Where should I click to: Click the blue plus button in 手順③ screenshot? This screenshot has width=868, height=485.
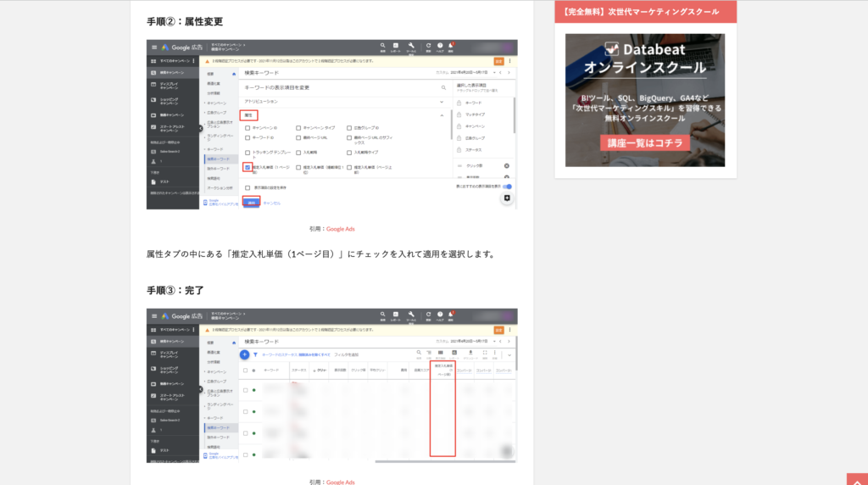[x=245, y=354]
